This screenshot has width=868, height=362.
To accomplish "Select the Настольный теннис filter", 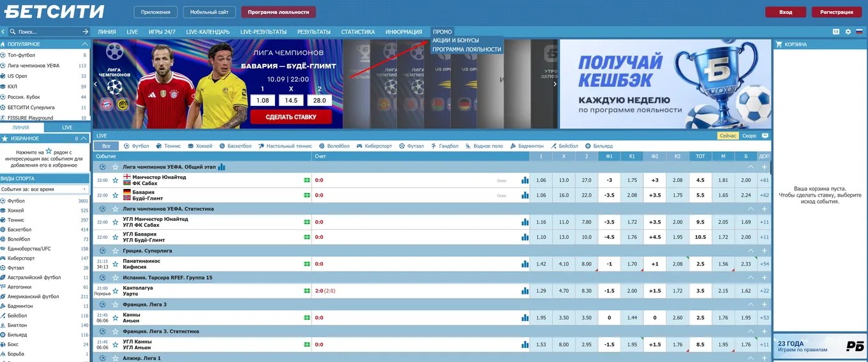I will click(x=285, y=146).
